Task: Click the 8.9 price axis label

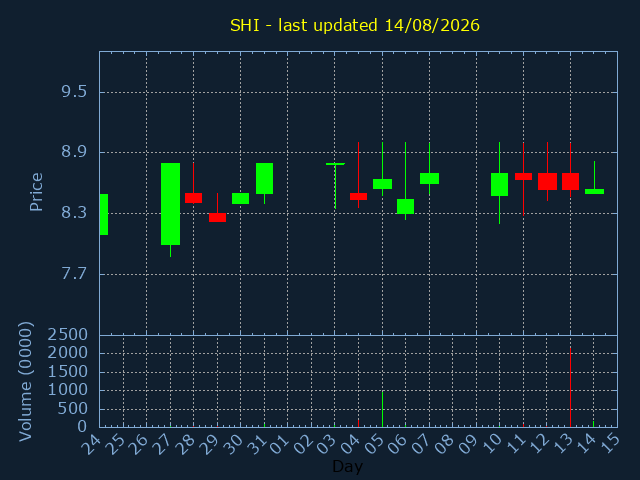Action: coord(74,152)
